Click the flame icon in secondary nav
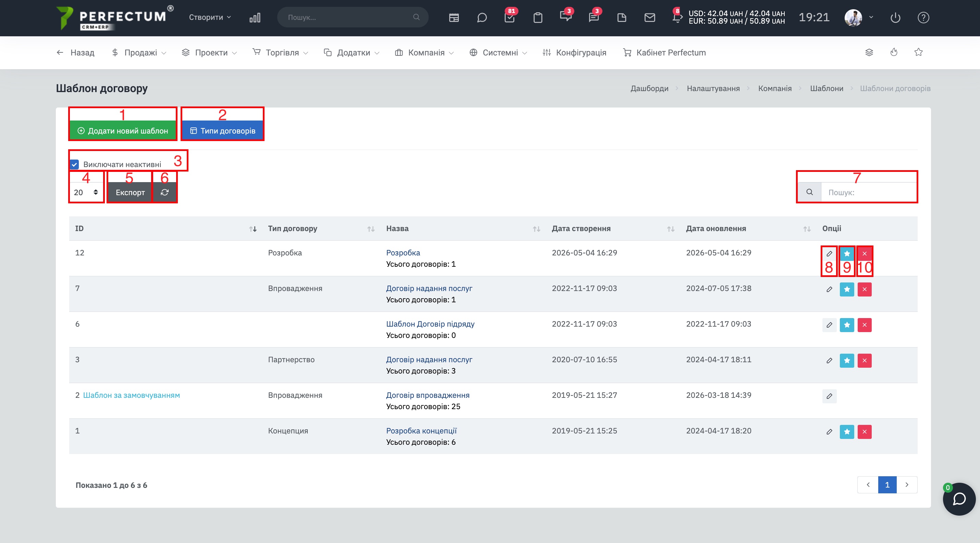This screenshot has width=980, height=543. pos(894,52)
